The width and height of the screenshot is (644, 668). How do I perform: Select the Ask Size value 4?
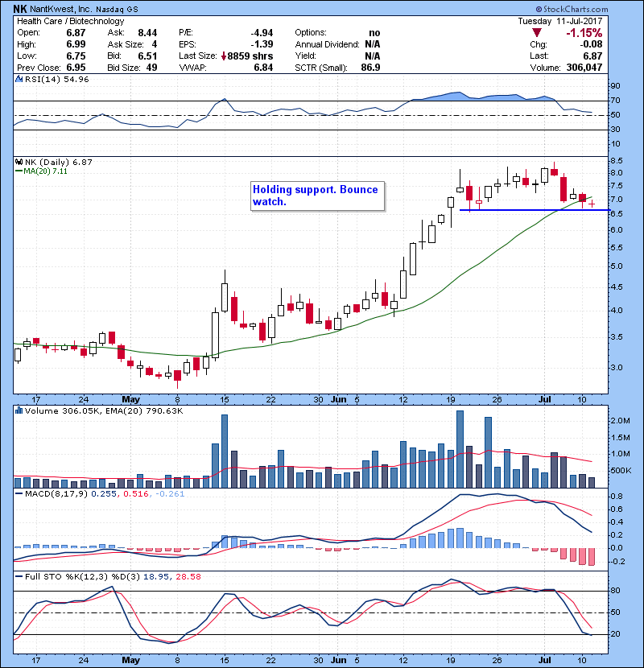coord(155,44)
